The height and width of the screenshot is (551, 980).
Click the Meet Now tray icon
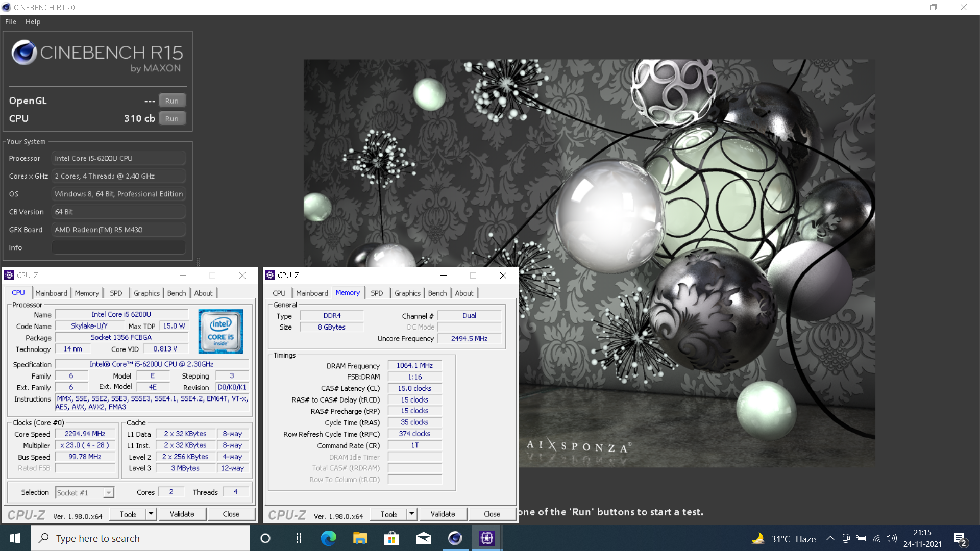(846, 538)
